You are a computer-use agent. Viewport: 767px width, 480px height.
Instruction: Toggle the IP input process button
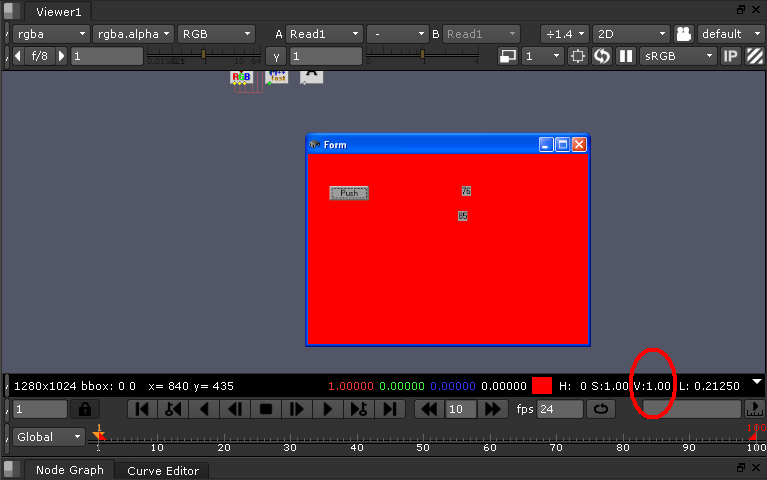(x=731, y=56)
